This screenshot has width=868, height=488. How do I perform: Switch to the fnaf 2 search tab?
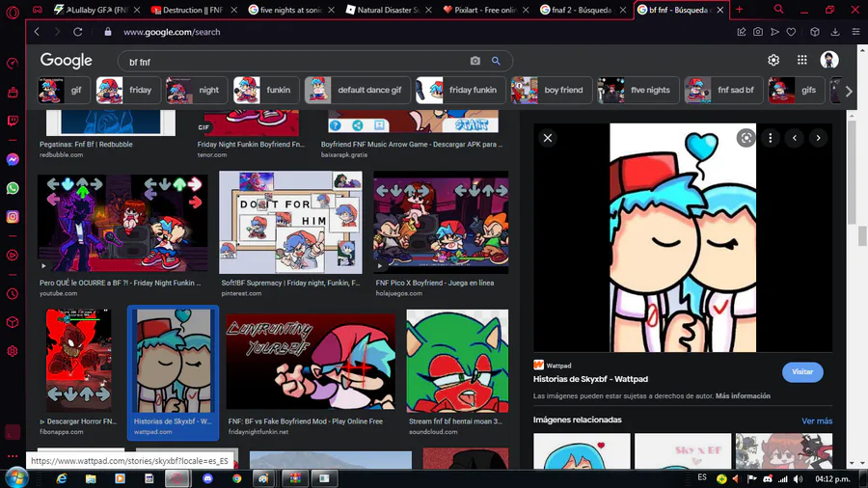click(x=583, y=10)
